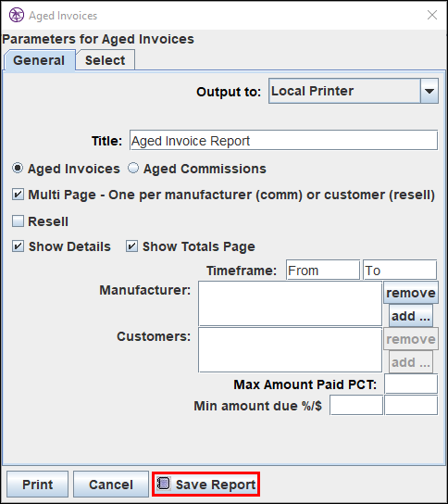Select the Aged Invoices radio button
The height and width of the screenshot is (504, 448).
coord(18,168)
